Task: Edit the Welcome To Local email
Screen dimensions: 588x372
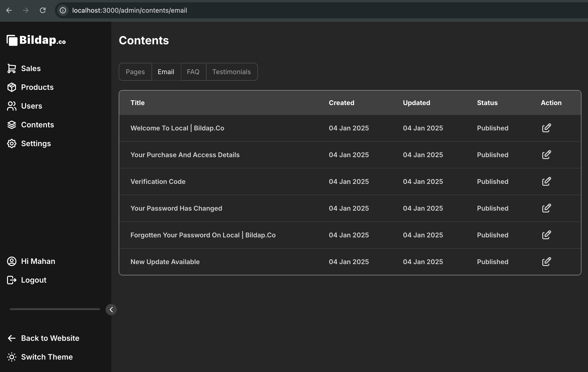Action: 546,128
